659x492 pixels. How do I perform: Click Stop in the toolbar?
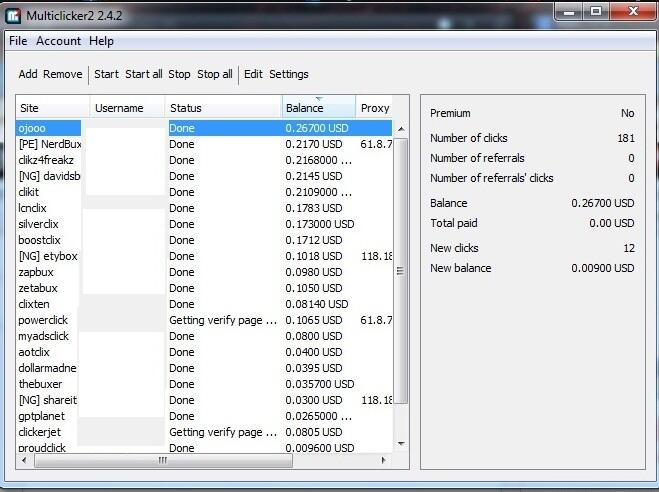179,74
